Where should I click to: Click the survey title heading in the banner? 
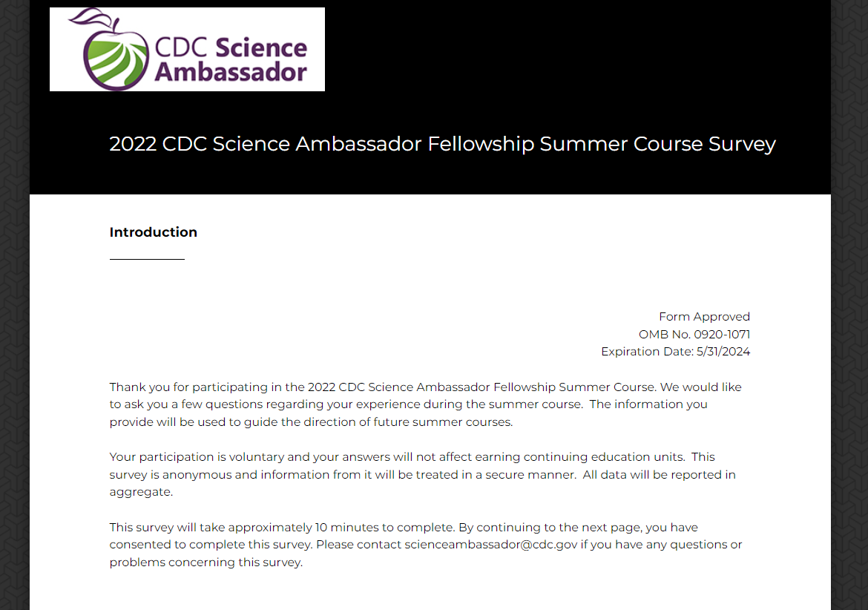[442, 143]
